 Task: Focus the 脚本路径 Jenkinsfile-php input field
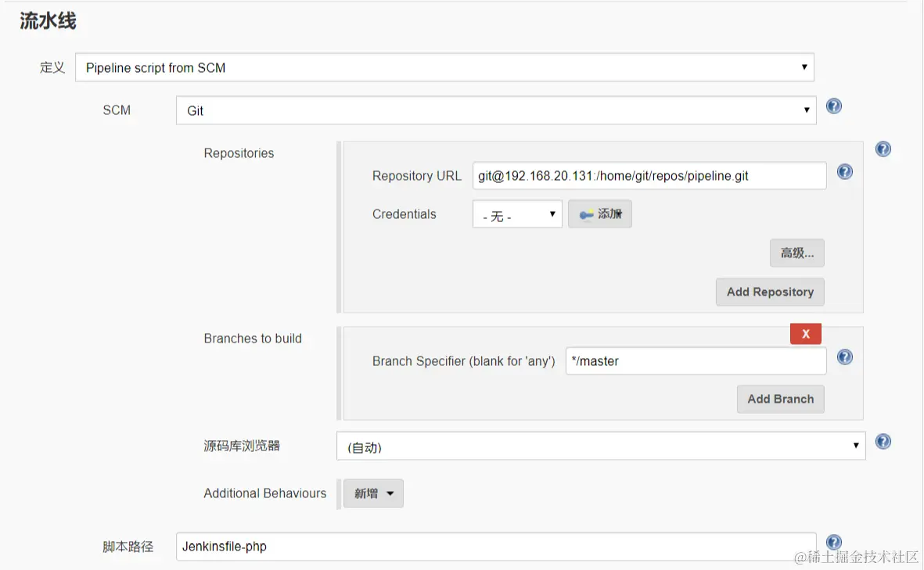click(495, 547)
